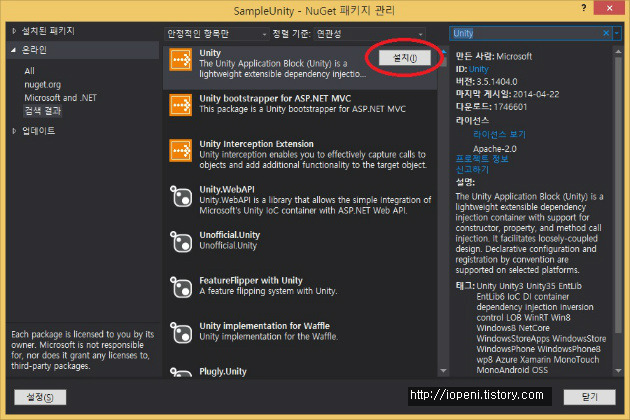This screenshot has width=630, height=420.
Task: Open the search box dropdown arrow
Action: (616, 33)
